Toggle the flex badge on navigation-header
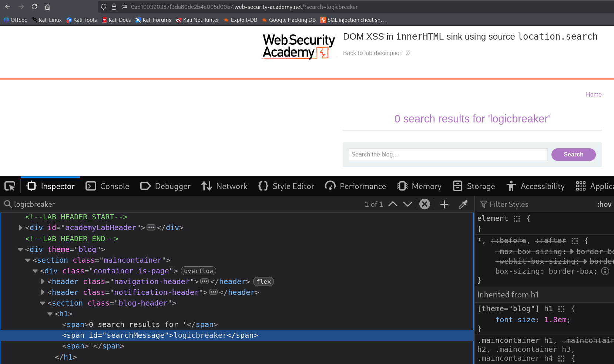This screenshot has height=364, width=614. tap(264, 282)
